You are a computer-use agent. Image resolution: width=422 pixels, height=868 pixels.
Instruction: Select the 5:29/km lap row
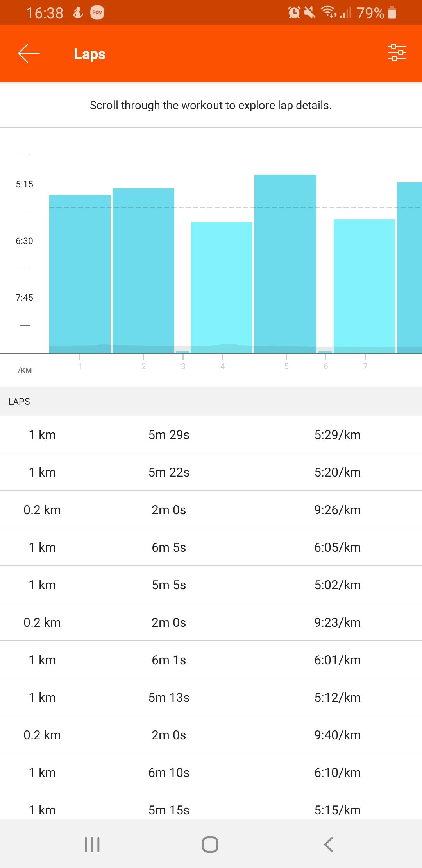[211, 435]
